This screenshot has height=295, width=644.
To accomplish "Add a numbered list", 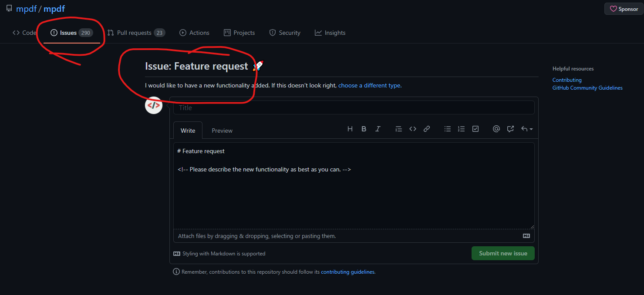I will click(461, 129).
